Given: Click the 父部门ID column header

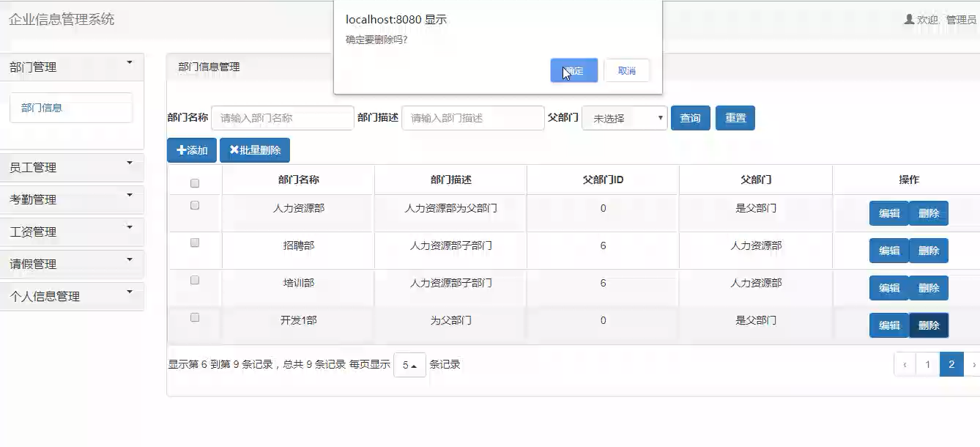Looking at the screenshot, I should (603, 180).
